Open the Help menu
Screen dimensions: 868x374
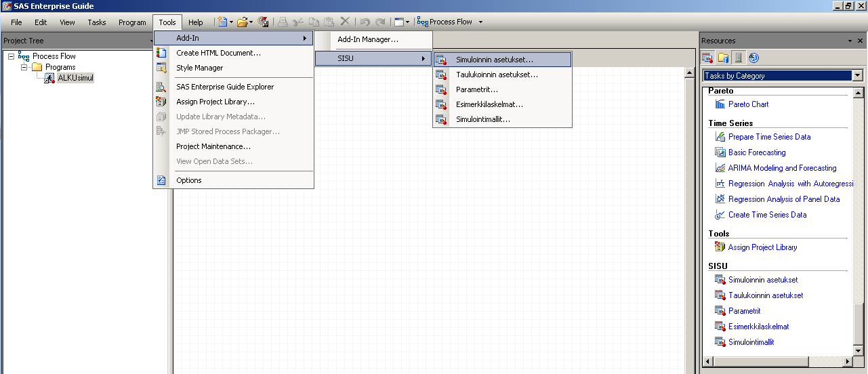pos(196,22)
